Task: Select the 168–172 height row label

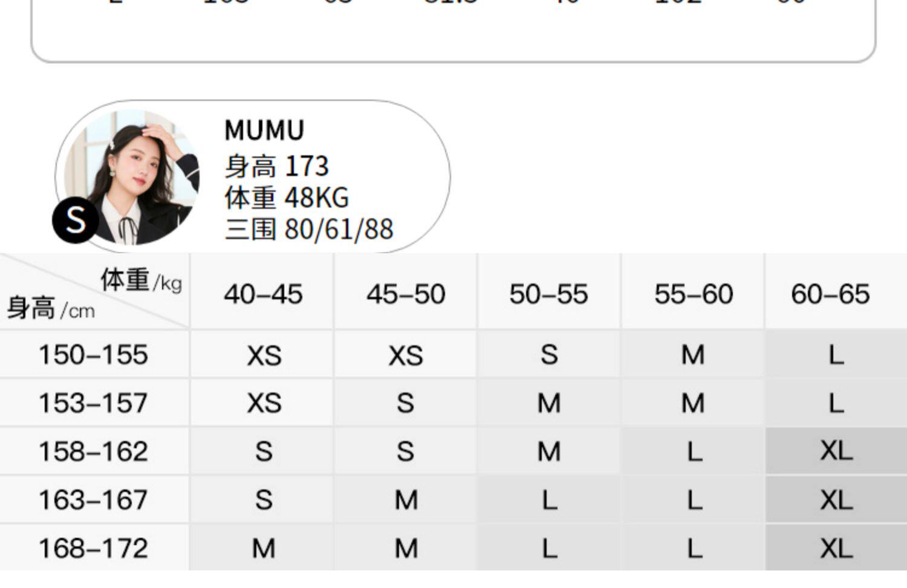Action: (93, 548)
